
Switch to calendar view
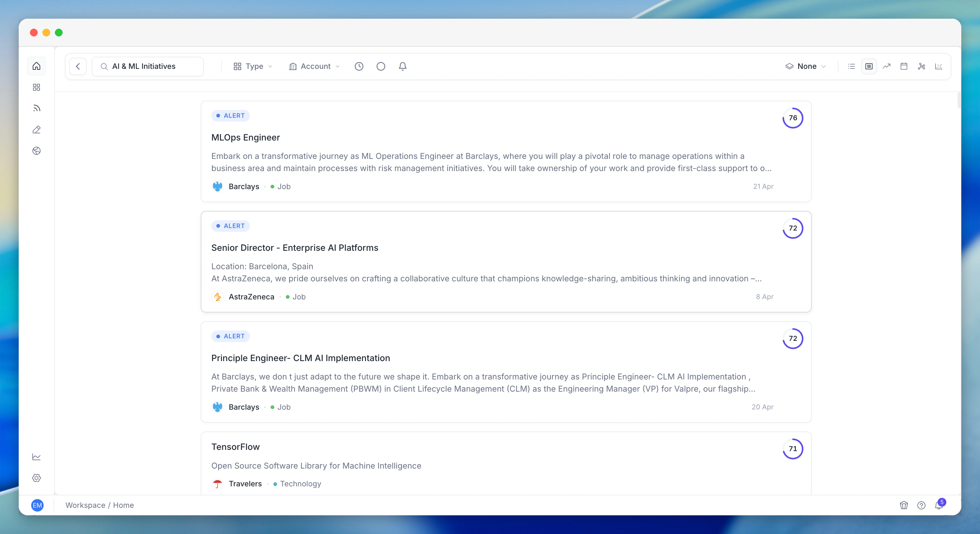(904, 66)
